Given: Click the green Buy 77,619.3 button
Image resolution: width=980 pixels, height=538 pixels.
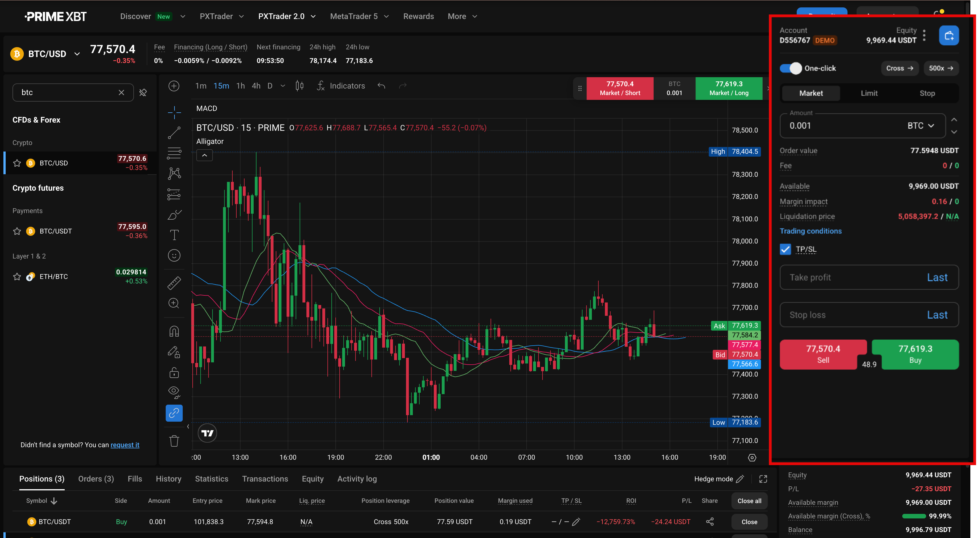Looking at the screenshot, I should pos(915,354).
